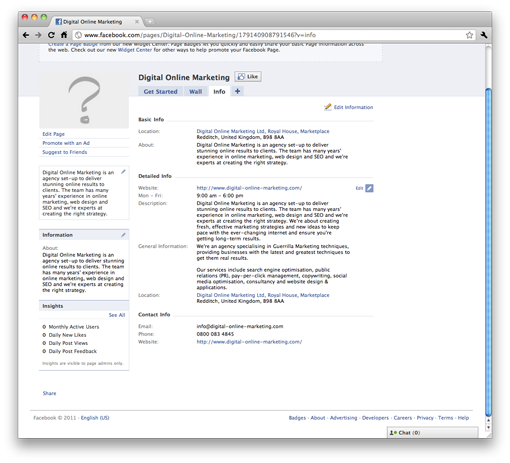510x463 pixels.
Task: Switch to the Get Started tab
Action: (160, 91)
